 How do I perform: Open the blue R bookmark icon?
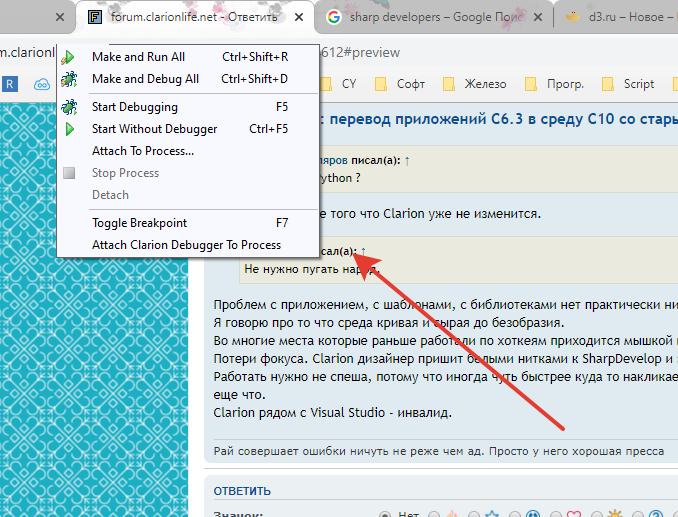pos(9,85)
